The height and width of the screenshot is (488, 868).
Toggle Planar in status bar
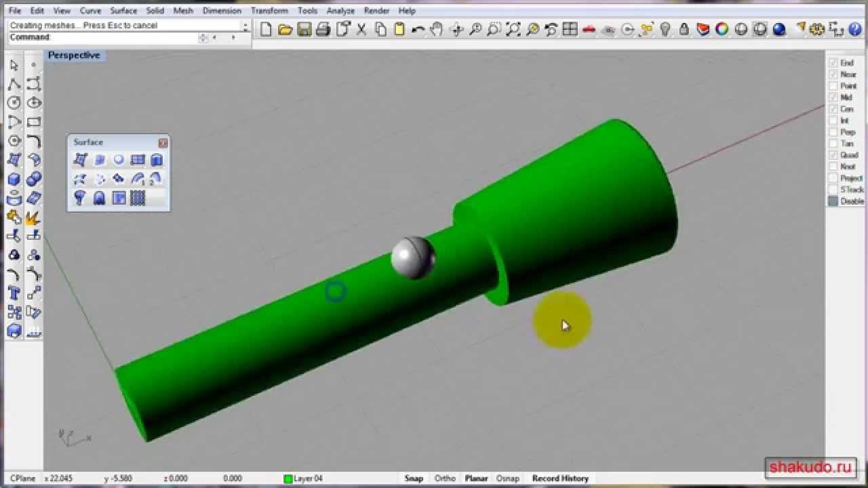[x=476, y=479]
